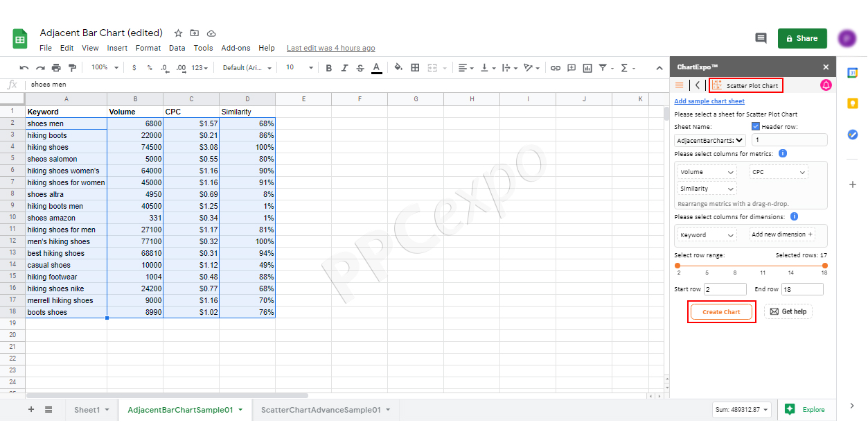This screenshot has height=448, width=868.
Task: Click the move to folder icon
Action: (x=195, y=33)
